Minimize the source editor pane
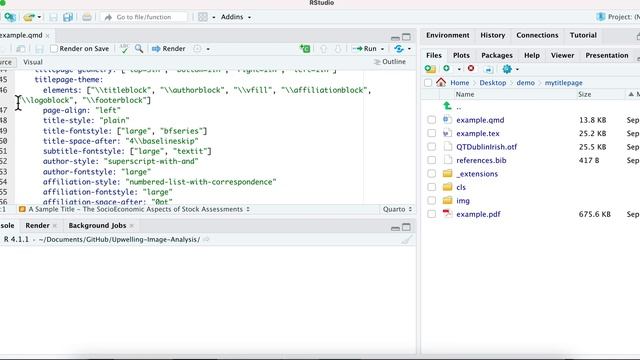Image resolution: width=640 pixels, height=360 pixels. click(395, 38)
